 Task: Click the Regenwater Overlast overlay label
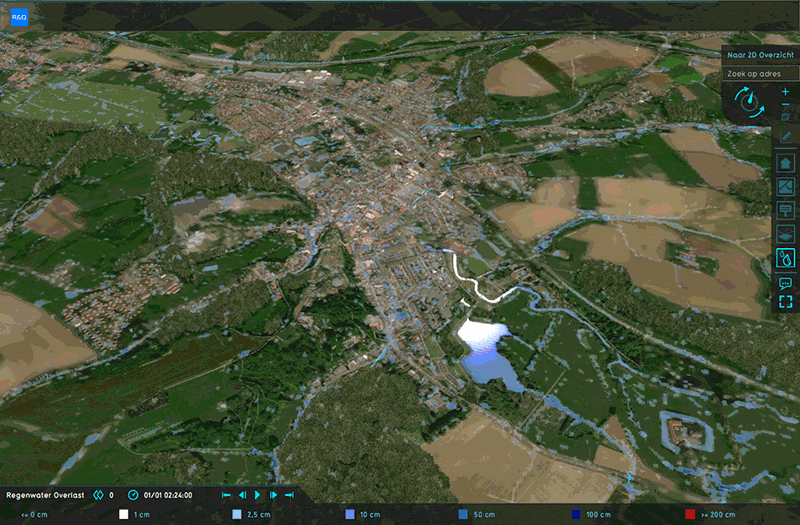pos(46,495)
